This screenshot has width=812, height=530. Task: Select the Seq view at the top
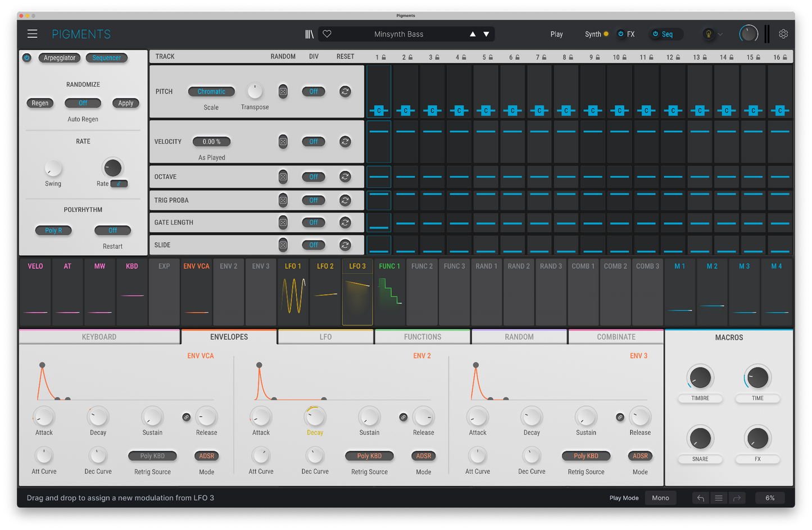[665, 34]
